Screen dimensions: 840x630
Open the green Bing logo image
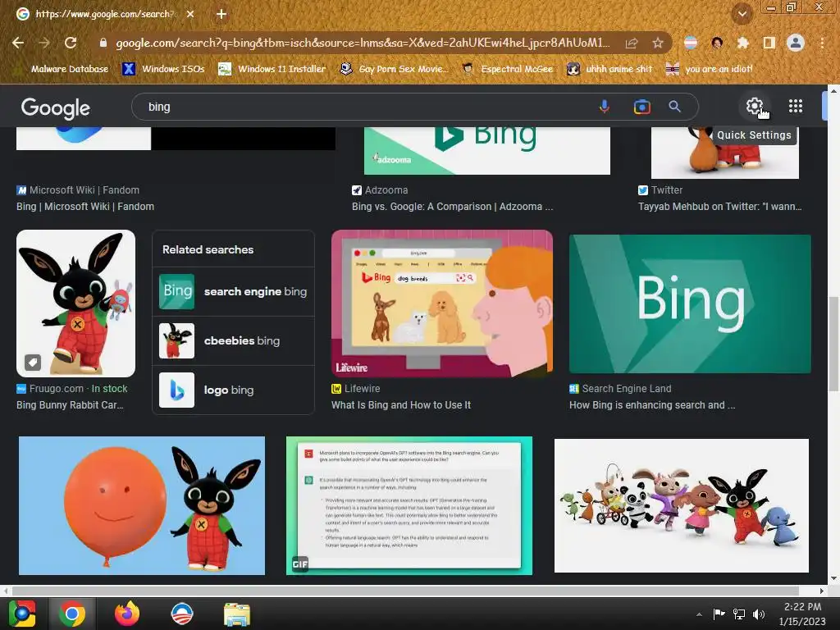[x=690, y=304]
